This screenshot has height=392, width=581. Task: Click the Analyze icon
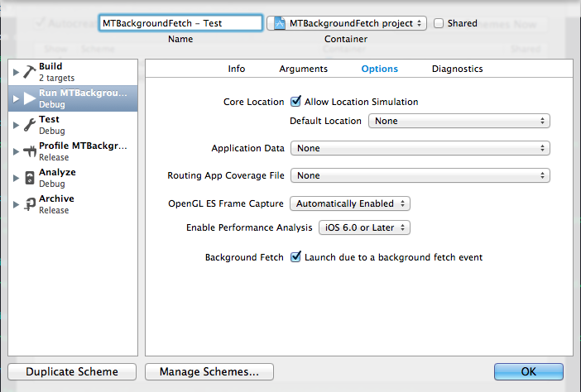pos(30,178)
